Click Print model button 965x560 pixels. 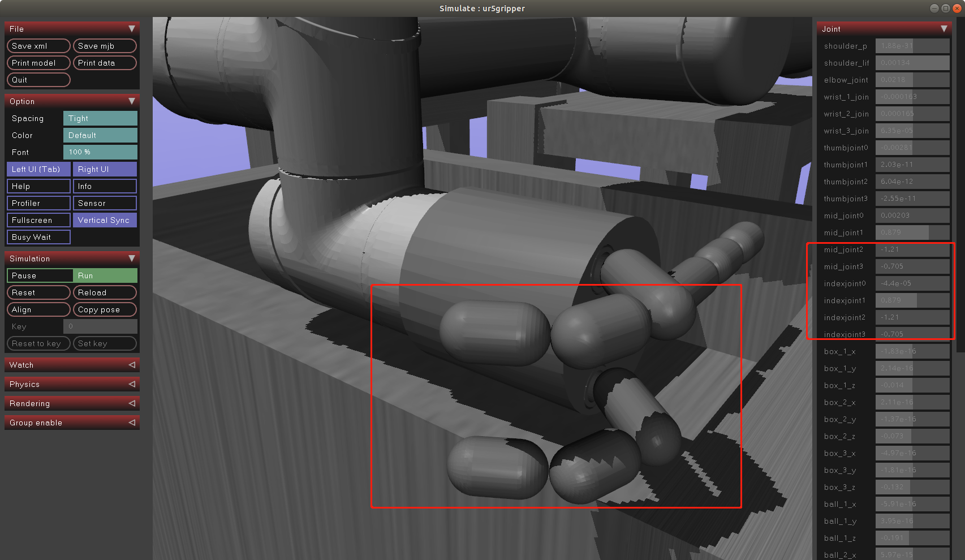[38, 63]
